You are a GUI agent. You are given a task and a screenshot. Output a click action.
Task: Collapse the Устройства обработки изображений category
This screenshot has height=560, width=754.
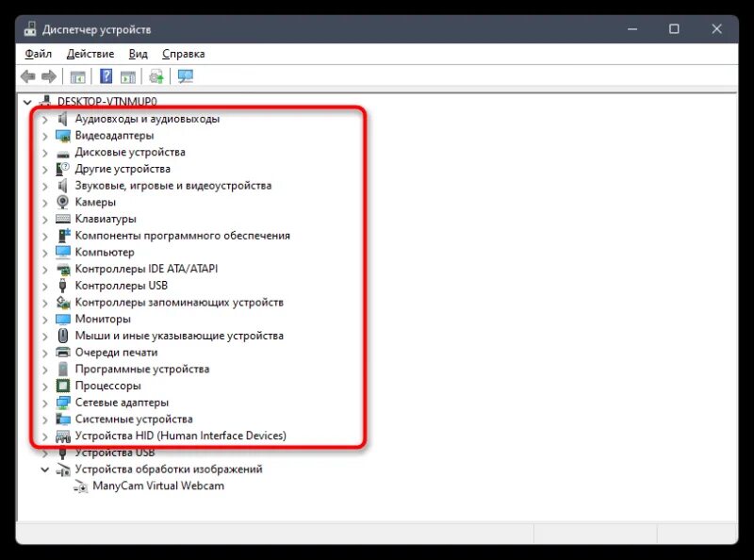click(x=44, y=469)
